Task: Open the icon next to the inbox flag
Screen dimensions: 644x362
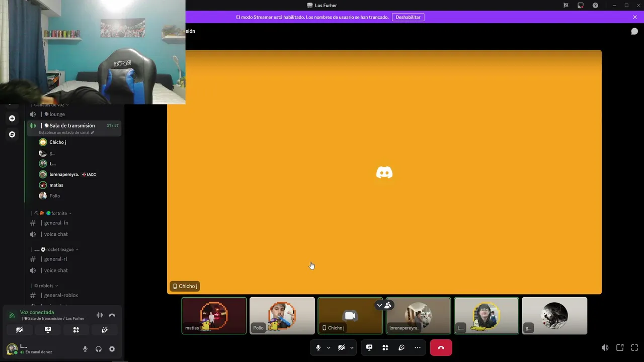Action: (581, 6)
